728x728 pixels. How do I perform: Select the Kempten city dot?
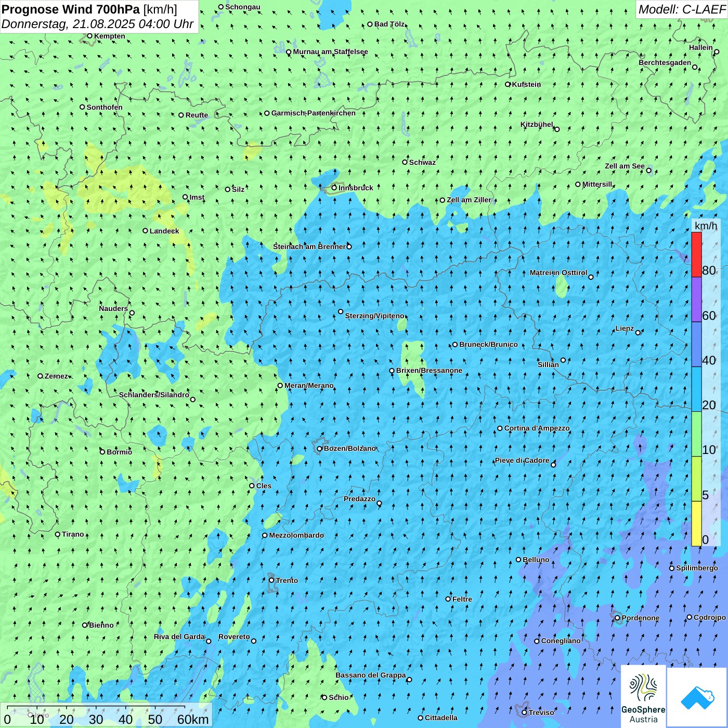(x=89, y=36)
